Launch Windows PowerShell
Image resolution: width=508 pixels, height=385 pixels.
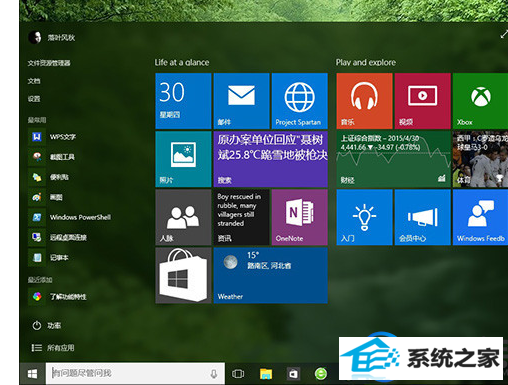[70, 217]
